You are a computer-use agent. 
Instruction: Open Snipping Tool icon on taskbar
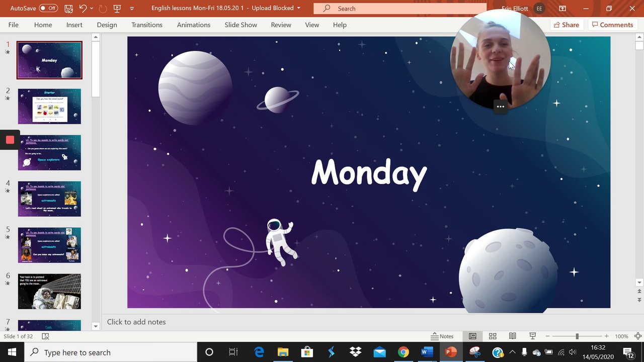coord(475,352)
